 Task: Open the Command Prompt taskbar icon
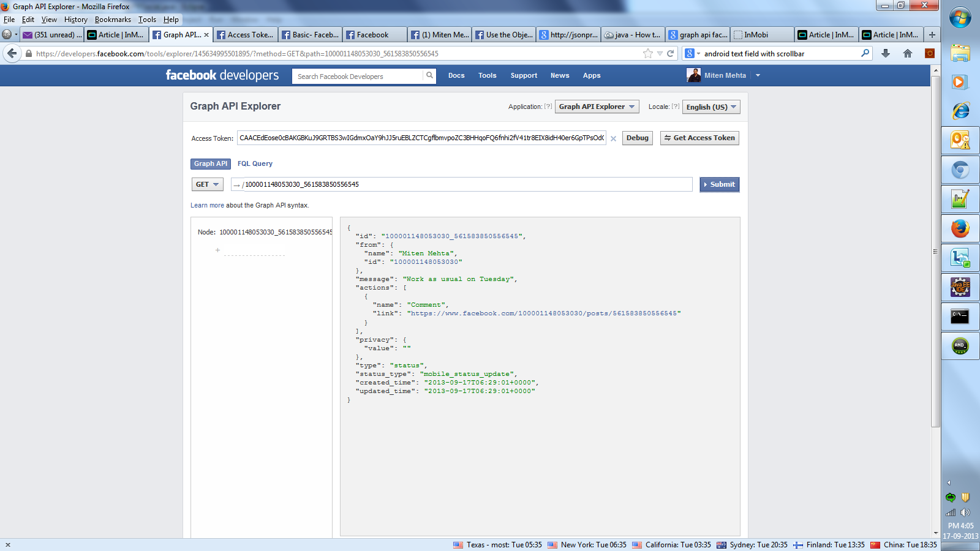tap(960, 317)
